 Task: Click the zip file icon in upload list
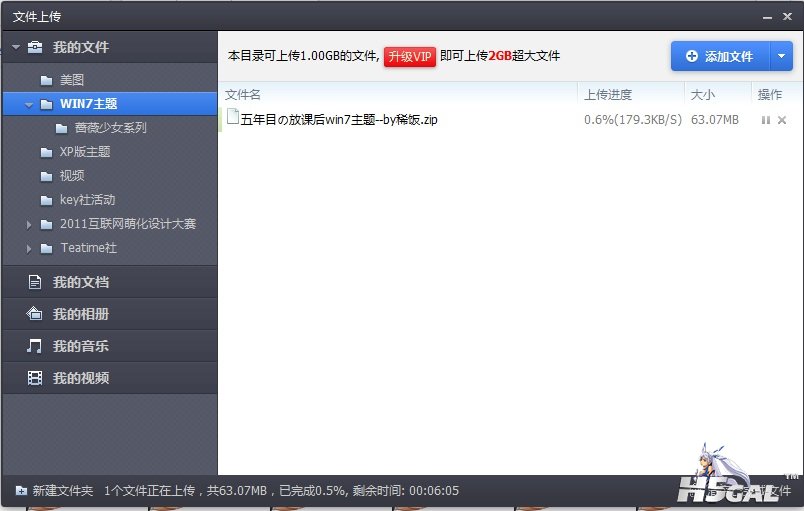click(233, 119)
